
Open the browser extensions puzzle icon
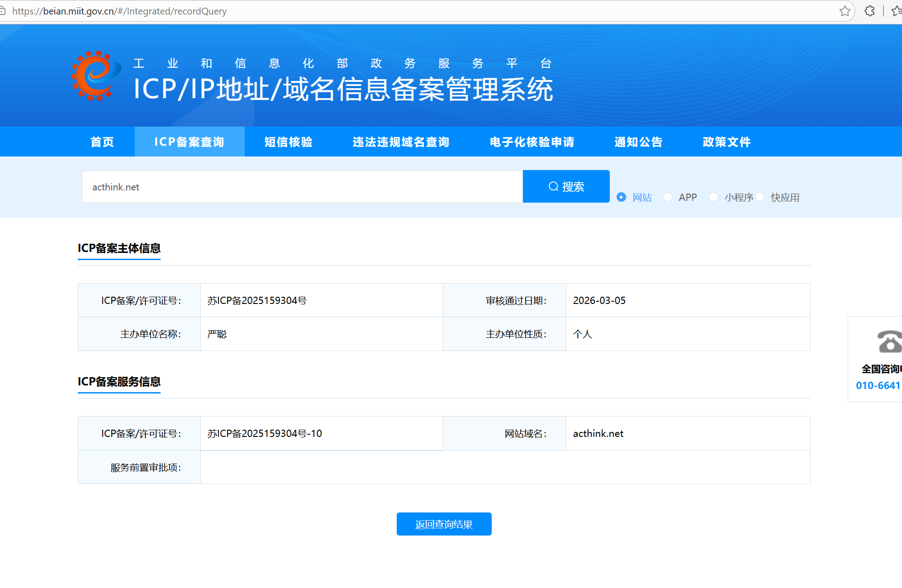(869, 11)
